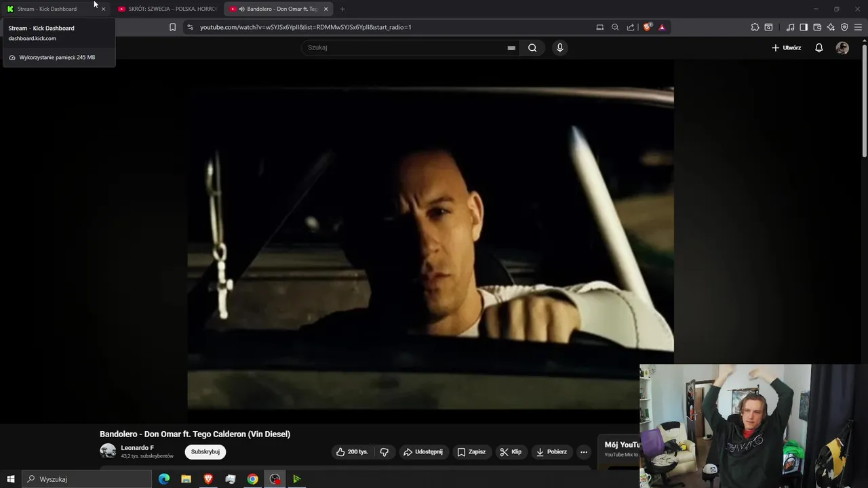Click the tab search icon in browser toolbar
This screenshot has height=488, width=868.
pos(768,27)
